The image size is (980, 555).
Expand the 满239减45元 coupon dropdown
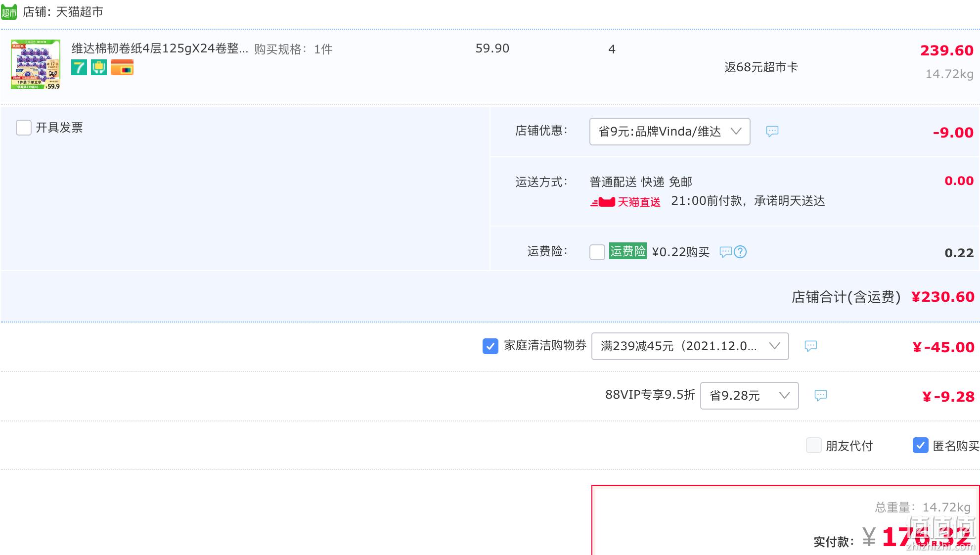[690, 346]
